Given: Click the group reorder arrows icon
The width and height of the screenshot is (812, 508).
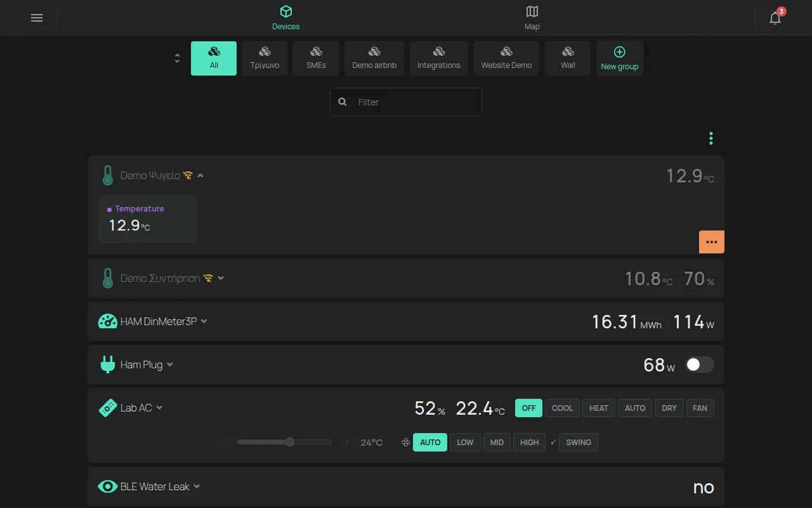Looking at the screenshot, I should tap(177, 58).
